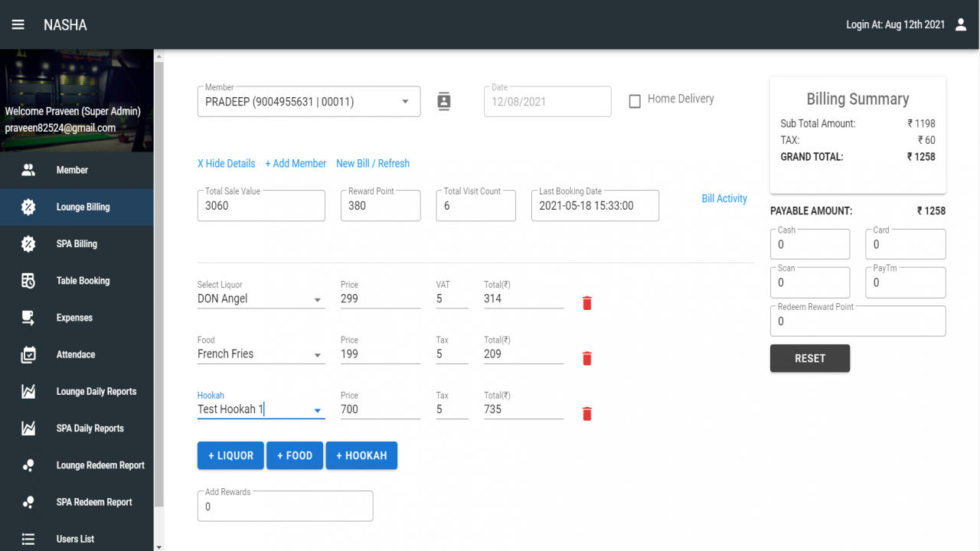Image resolution: width=980 pixels, height=551 pixels.
Task: Open Lounge Billing in sidebar
Action: point(77,207)
